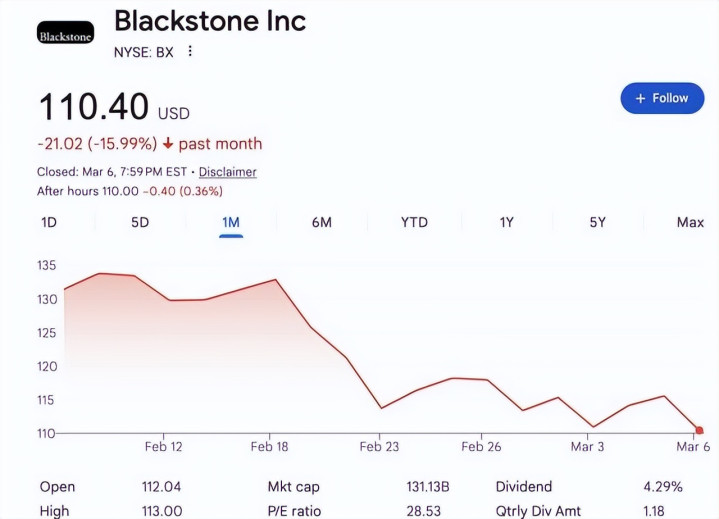The image size is (719, 519).
Task: Select the 1M time range tab
Action: (231, 222)
